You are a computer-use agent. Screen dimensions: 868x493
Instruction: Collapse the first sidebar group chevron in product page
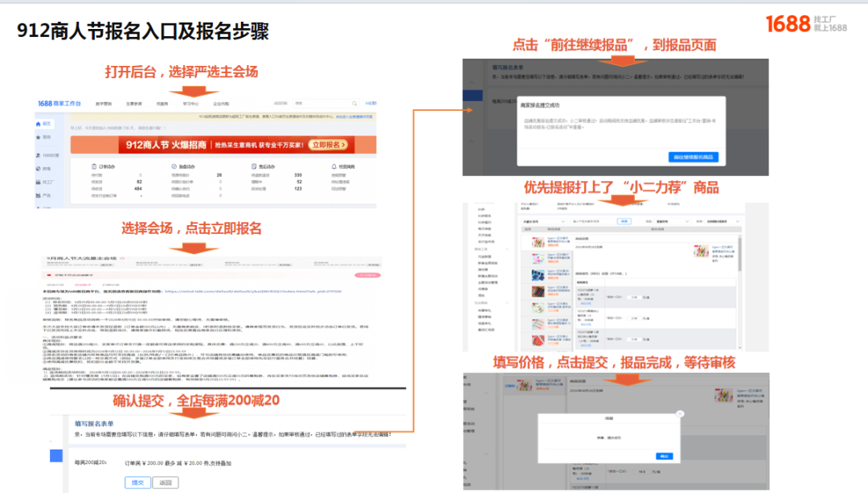click(507, 249)
